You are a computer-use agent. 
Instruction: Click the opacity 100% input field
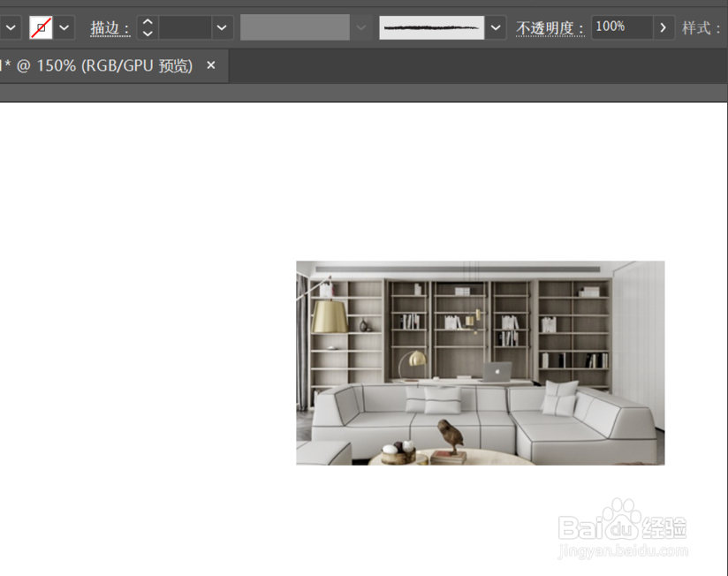[x=622, y=27]
